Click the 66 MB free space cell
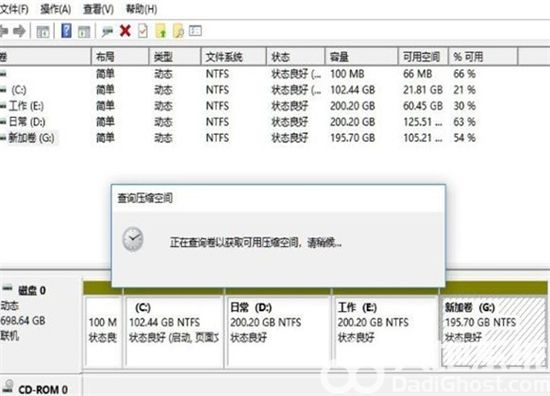This screenshot has height=396, width=550. [x=417, y=74]
